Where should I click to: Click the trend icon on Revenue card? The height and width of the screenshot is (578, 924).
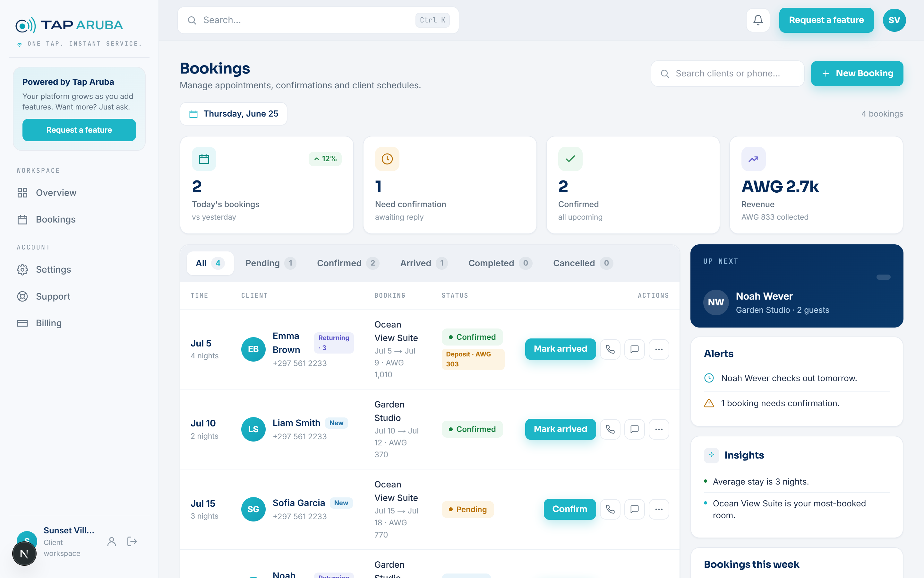click(753, 159)
